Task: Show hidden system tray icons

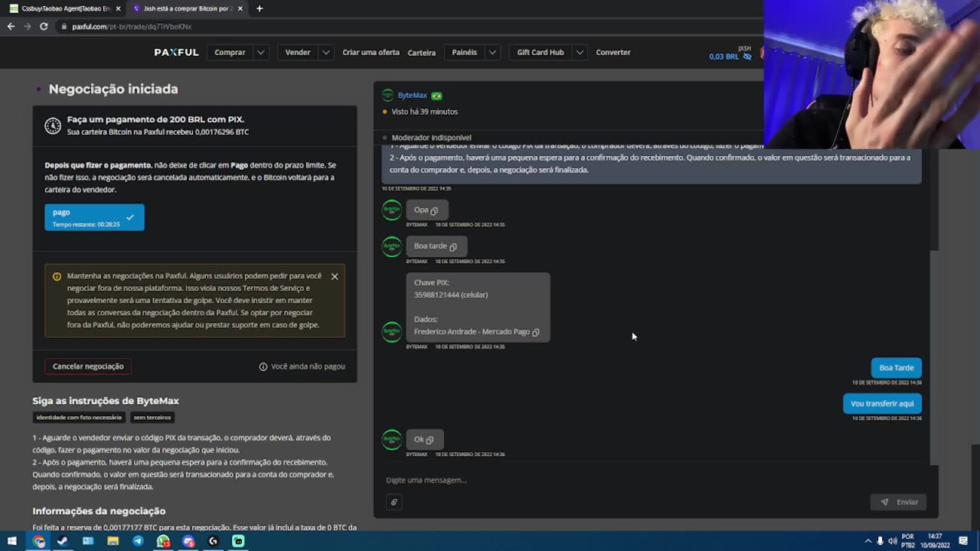Action: [867, 541]
